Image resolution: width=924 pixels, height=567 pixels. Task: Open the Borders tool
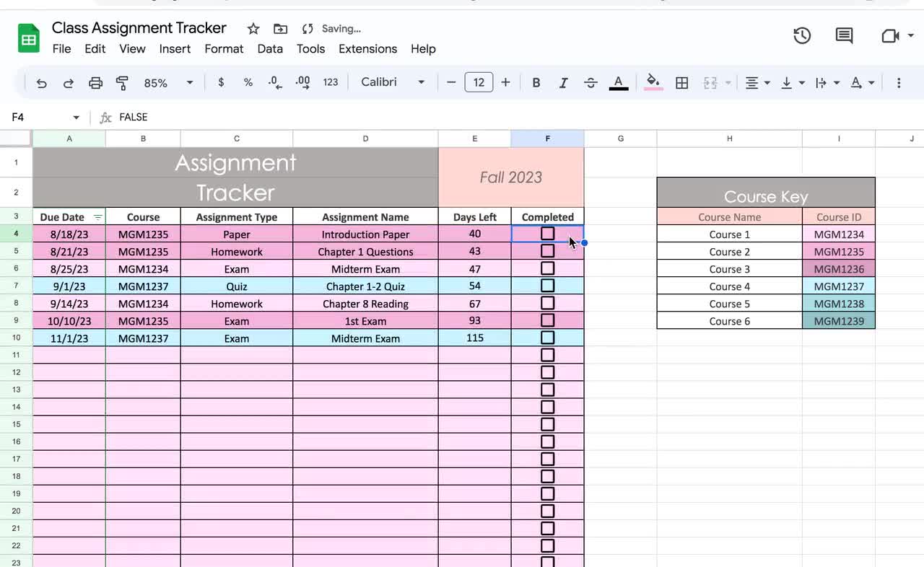point(681,82)
